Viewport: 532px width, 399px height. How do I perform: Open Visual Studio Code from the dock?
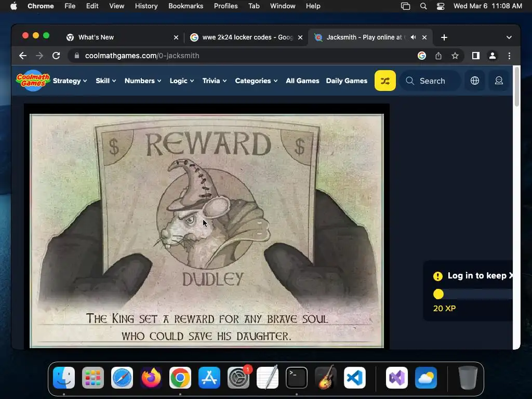pyautogui.click(x=355, y=378)
